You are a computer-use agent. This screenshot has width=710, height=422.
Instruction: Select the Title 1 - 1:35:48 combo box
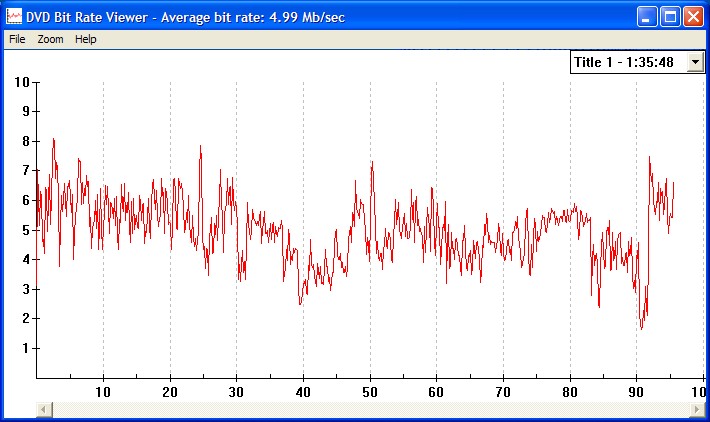pyautogui.click(x=637, y=62)
